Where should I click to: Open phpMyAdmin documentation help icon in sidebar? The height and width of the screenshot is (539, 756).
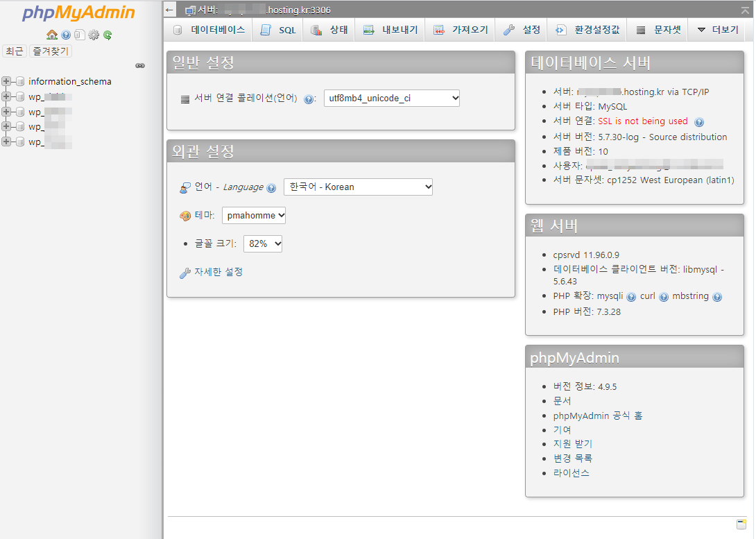(66, 35)
